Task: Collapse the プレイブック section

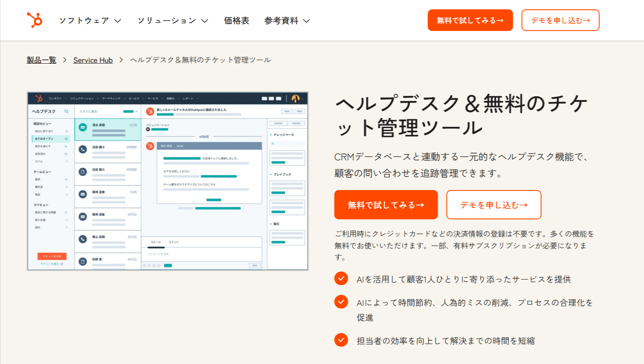Action: [x=281, y=174]
